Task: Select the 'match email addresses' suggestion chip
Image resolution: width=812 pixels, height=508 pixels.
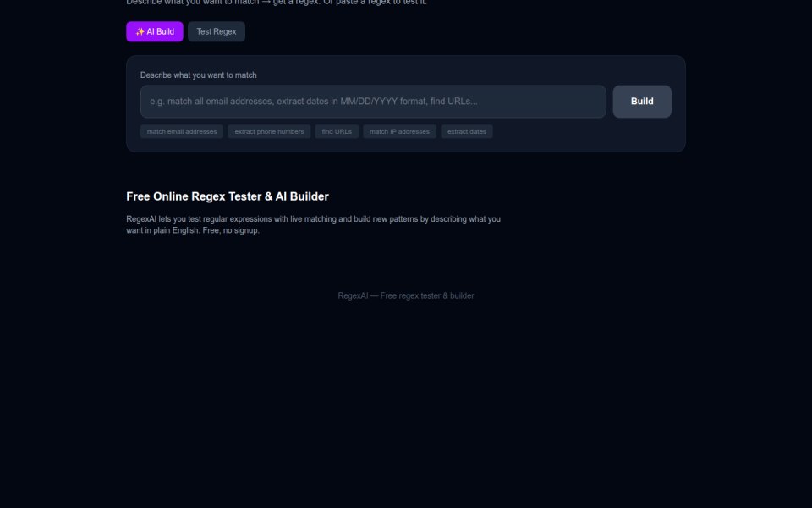Action: pos(182,132)
